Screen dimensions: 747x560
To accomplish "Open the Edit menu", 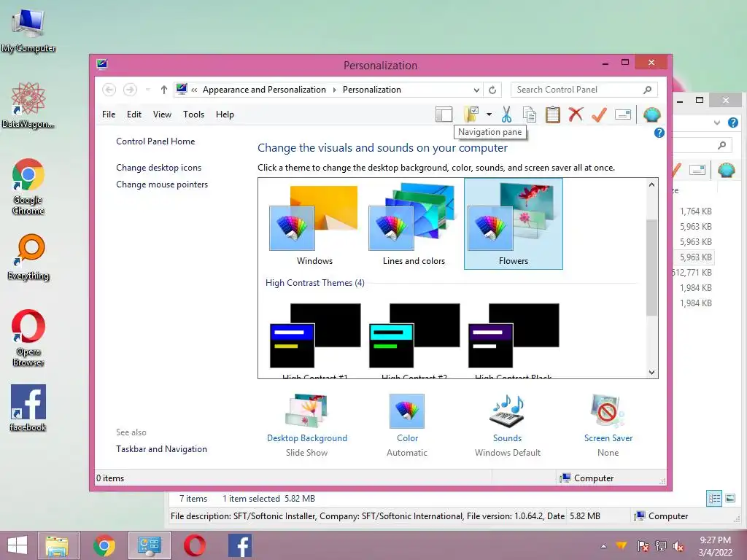I will (134, 114).
